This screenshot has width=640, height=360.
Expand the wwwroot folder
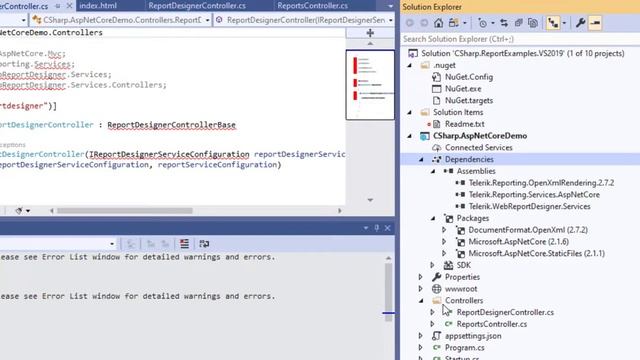(x=421, y=289)
